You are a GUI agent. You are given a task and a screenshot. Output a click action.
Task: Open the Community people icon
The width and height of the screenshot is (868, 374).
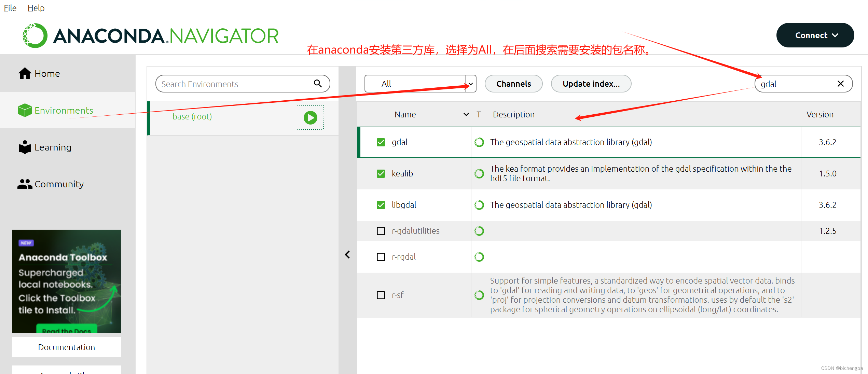point(25,184)
